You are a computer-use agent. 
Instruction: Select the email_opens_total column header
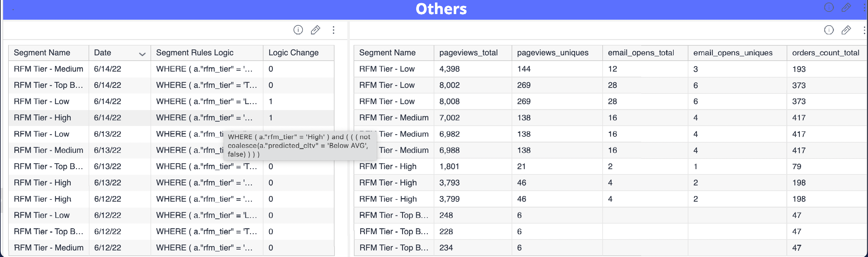[641, 53]
